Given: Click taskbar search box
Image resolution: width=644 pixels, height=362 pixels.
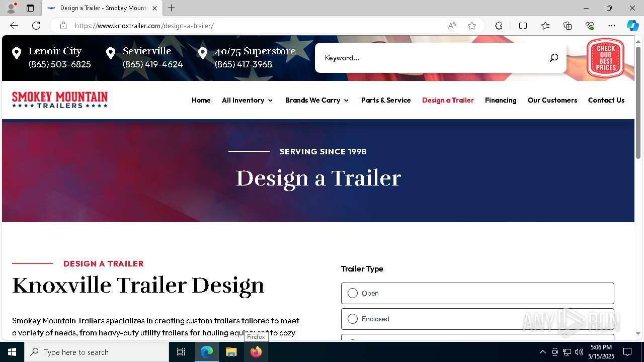Looking at the screenshot, I should 97,352.
